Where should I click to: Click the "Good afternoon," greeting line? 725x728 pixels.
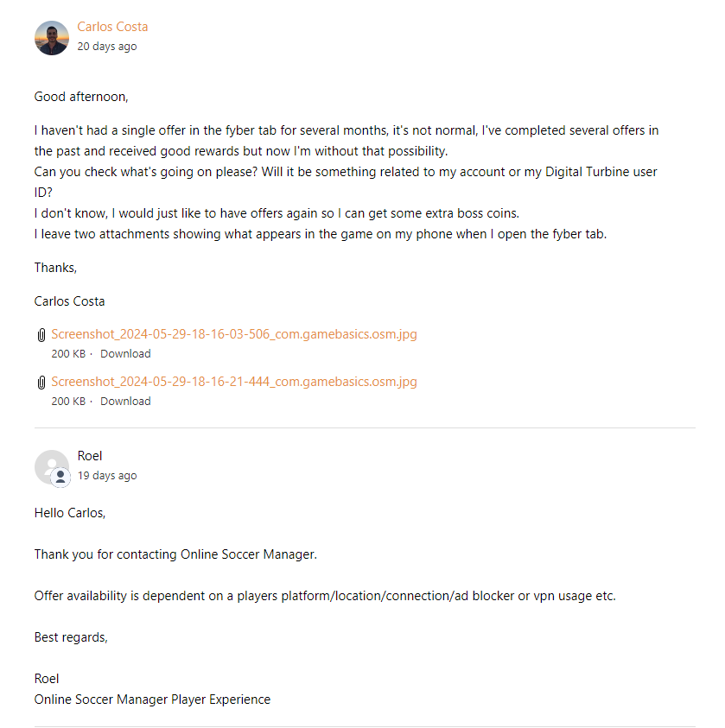[x=81, y=97]
